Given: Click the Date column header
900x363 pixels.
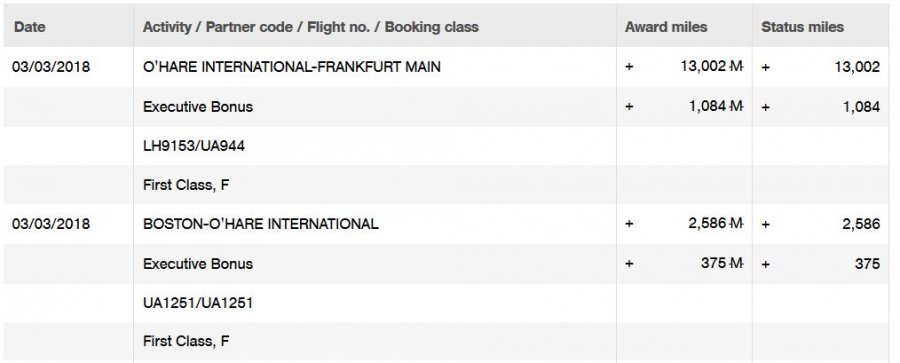Looking at the screenshot, I should [30, 27].
